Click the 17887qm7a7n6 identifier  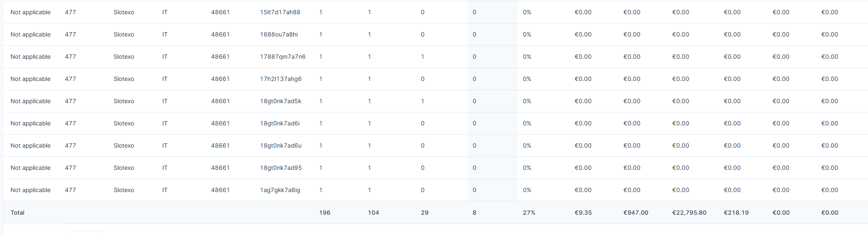(x=283, y=57)
